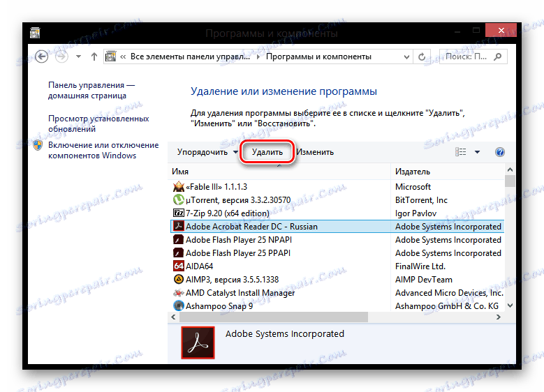Open 'Просмотр установленных обновлений' link
Image resolution: width=544 pixels, height=392 pixels.
tap(98, 123)
